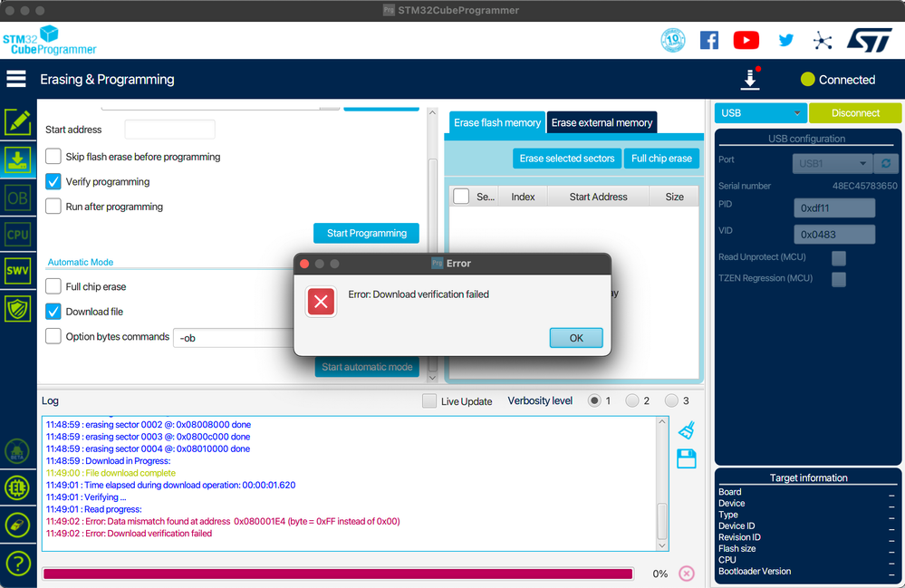Viewport: 905px width, 588px height.
Task: Open the security shield icon
Action: click(x=18, y=309)
